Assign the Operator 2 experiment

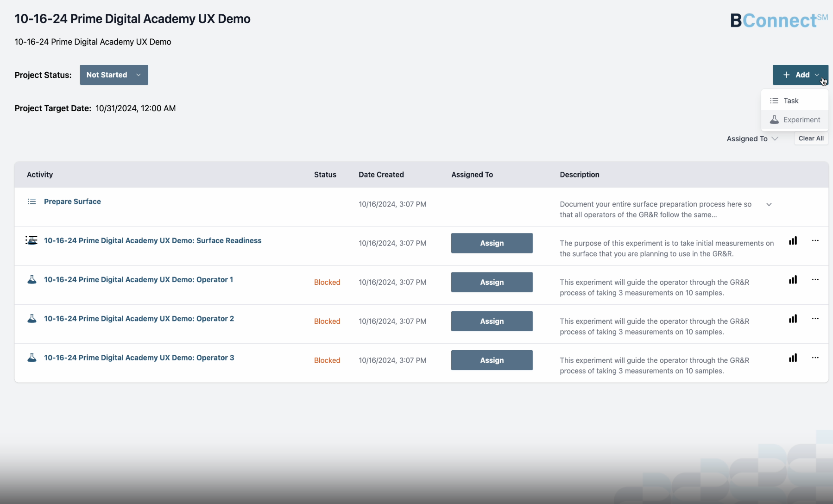[492, 321]
